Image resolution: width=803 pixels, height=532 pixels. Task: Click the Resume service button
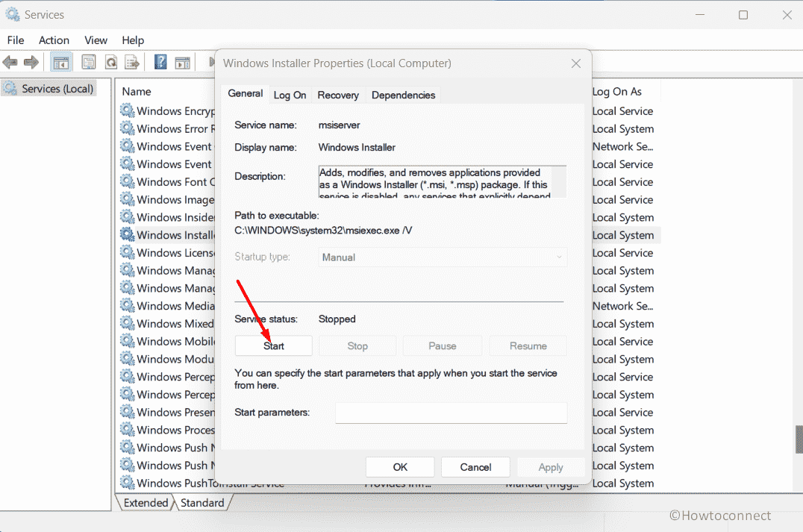coord(528,345)
